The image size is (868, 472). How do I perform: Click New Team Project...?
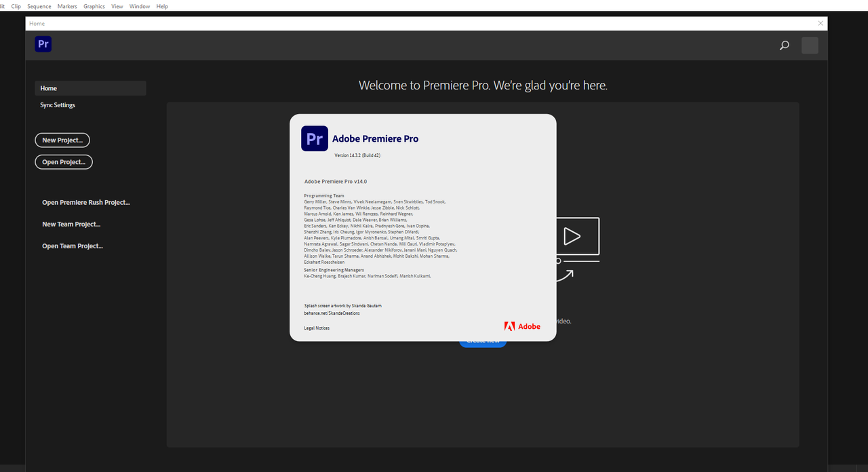pyautogui.click(x=71, y=224)
